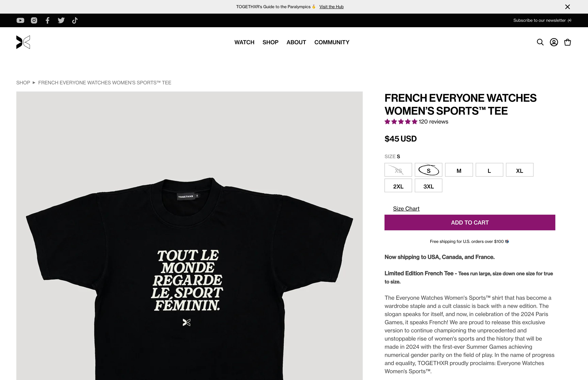Screen dimensions: 588x380
Task: Select size M option
Action: (x=459, y=170)
